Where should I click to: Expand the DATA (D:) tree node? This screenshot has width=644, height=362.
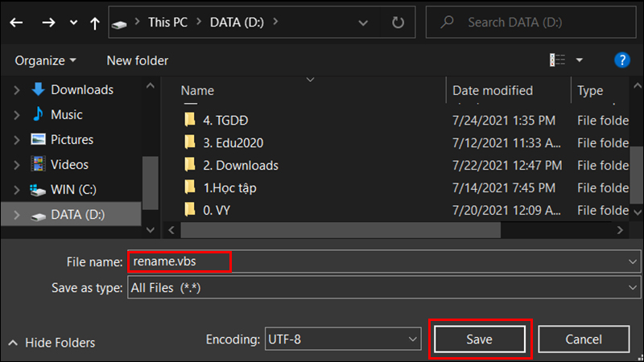(x=16, y=215)
